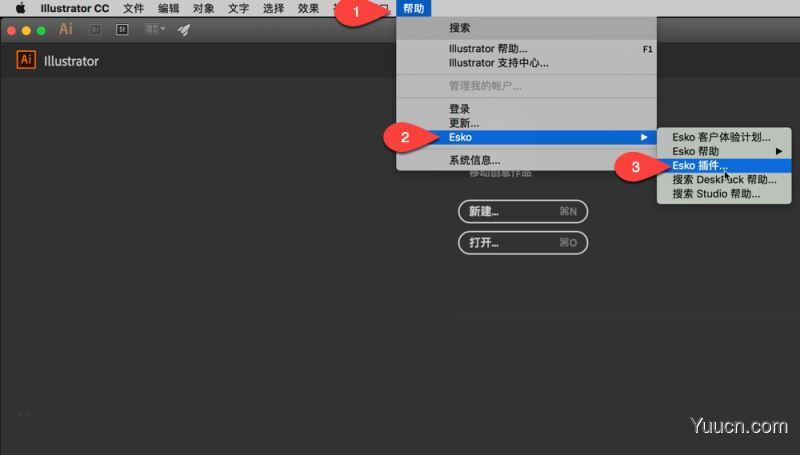
Task: Choose Illustrator 帮助... menu item
Action: point(526,49)
